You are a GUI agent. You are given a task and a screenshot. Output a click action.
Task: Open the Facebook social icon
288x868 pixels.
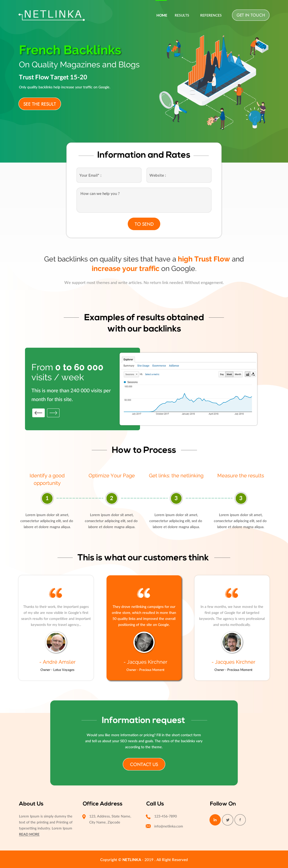click(240, 820)
